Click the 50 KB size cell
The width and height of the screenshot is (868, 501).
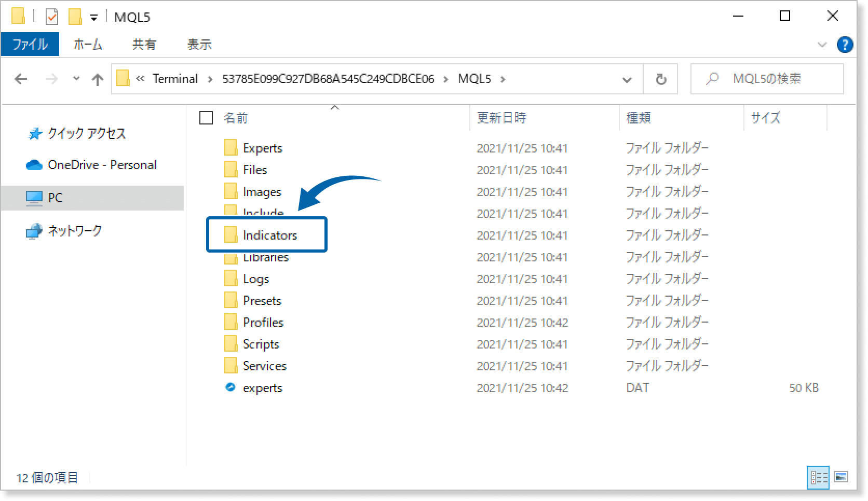click(x=804, y=388)
